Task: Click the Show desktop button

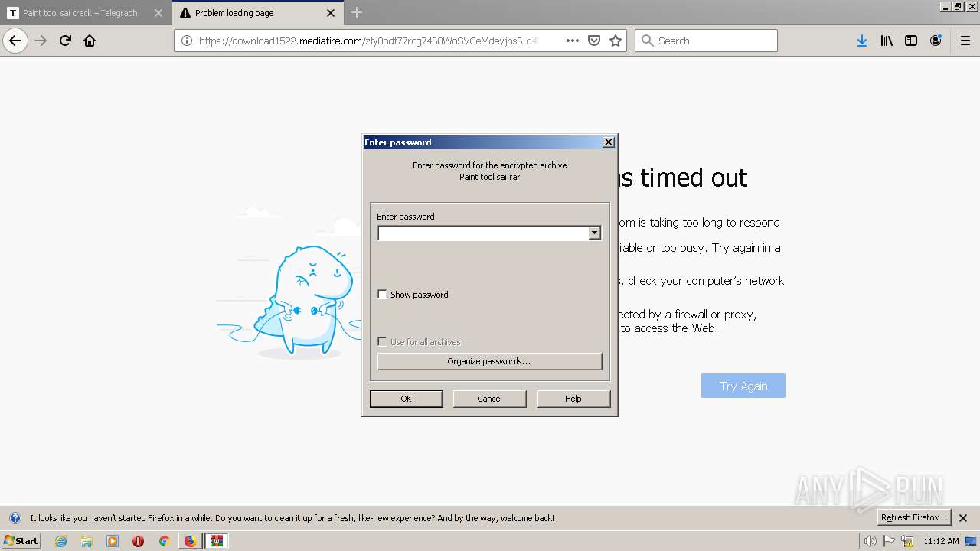Action: [x=972, y=541]
